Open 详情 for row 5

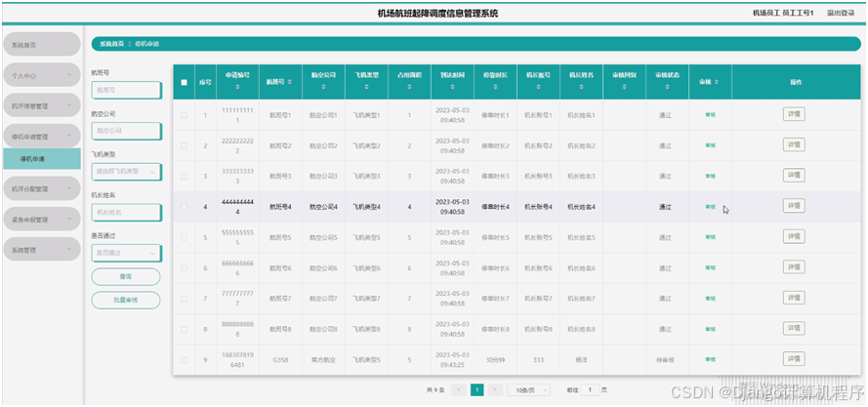(794, 236)
